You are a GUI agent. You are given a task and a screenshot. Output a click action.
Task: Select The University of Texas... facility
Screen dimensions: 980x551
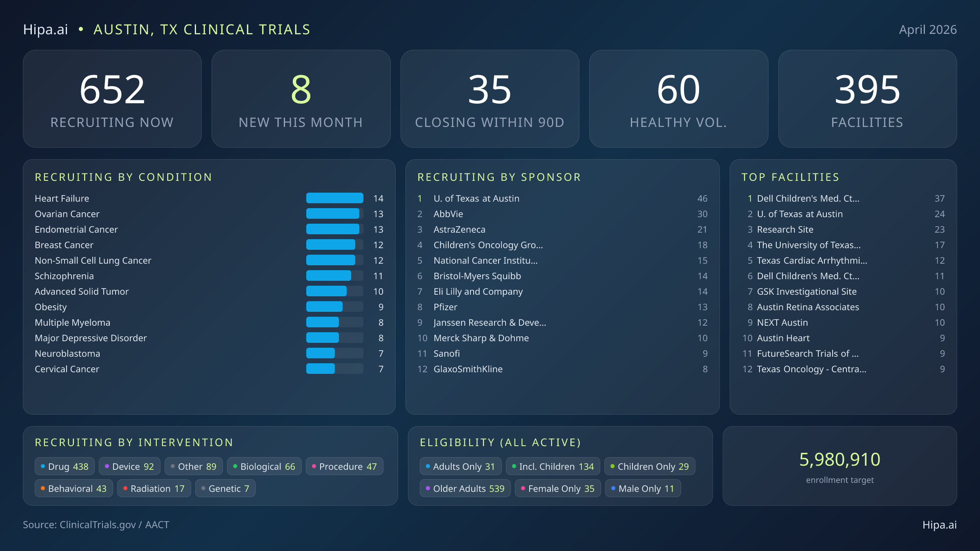coord(843,245)
